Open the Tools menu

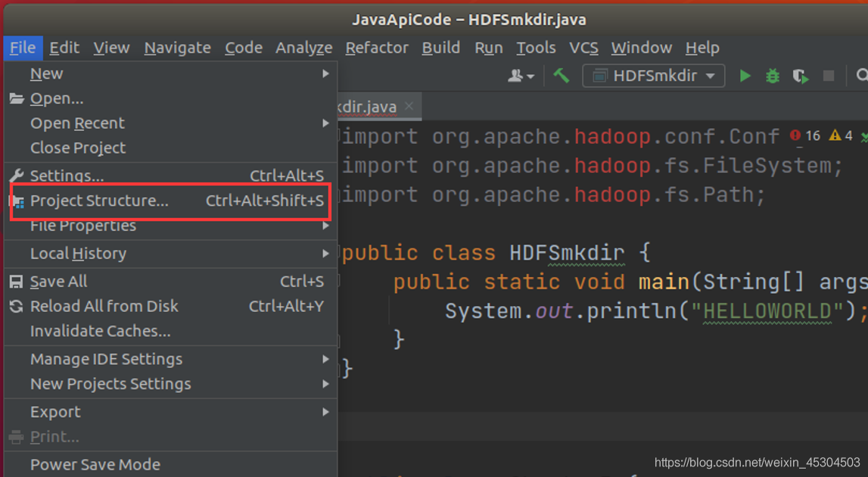[536, 48]
